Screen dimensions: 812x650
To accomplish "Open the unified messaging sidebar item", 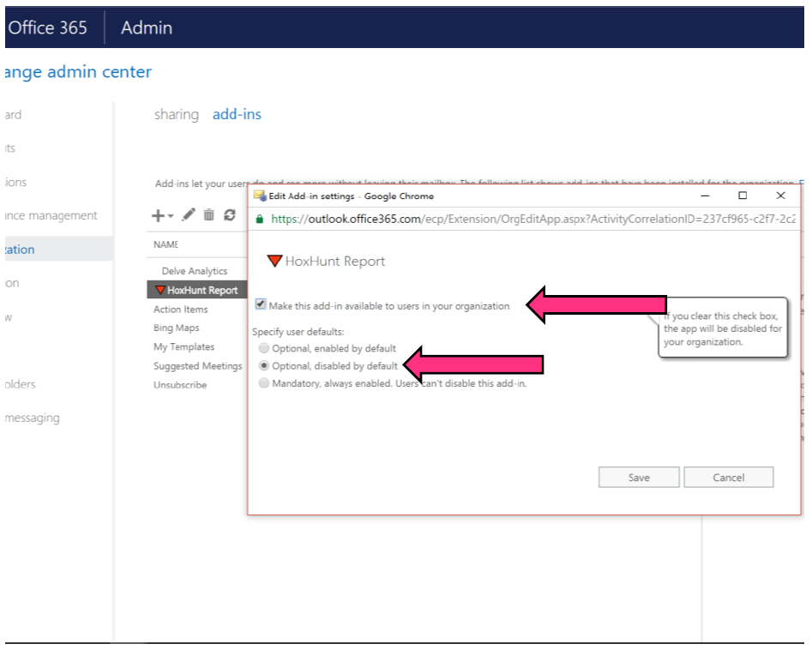I will point(32,418).
